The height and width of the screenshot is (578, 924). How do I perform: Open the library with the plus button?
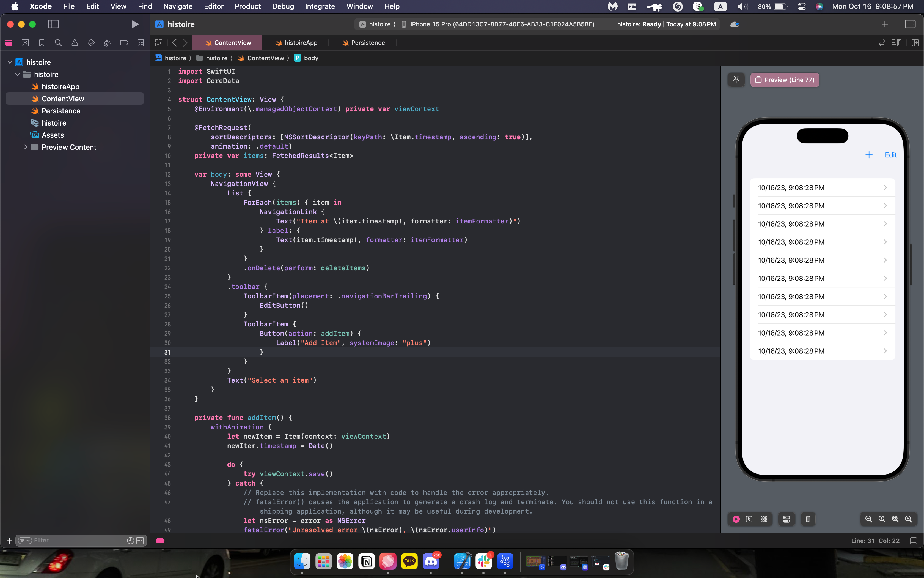pos(885,24)
